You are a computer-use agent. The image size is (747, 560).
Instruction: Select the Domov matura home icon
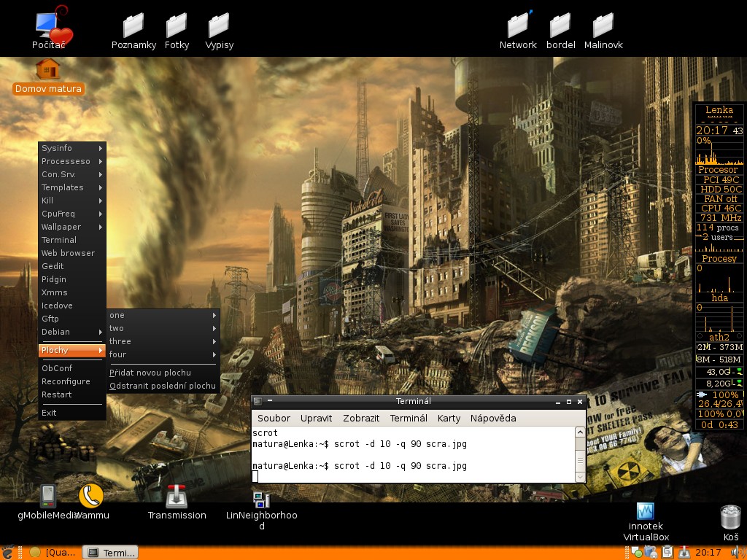pyautogui.click(x=48, y=77)
